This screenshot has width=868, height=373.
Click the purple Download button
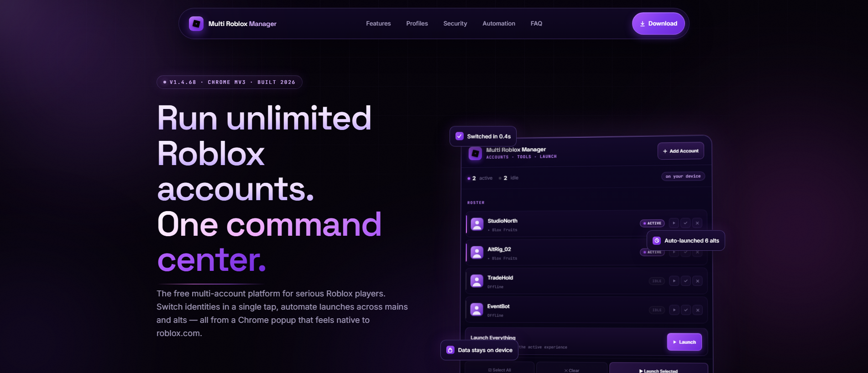658,24
